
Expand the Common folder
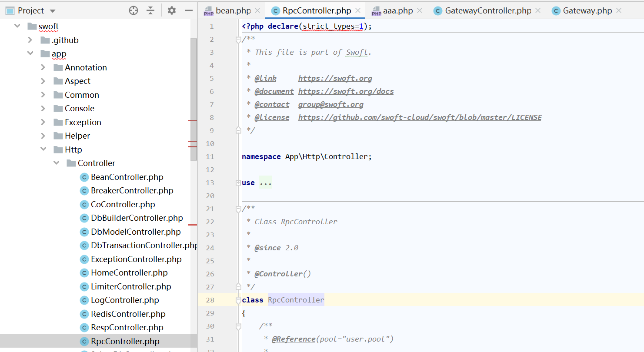point(43,95)
